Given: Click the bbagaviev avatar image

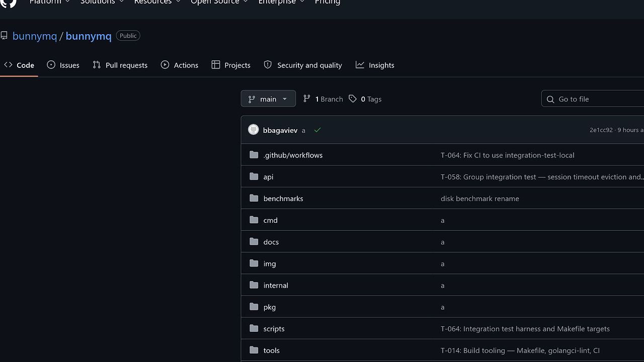Looking at the screenshot, I should pos(254,130).
